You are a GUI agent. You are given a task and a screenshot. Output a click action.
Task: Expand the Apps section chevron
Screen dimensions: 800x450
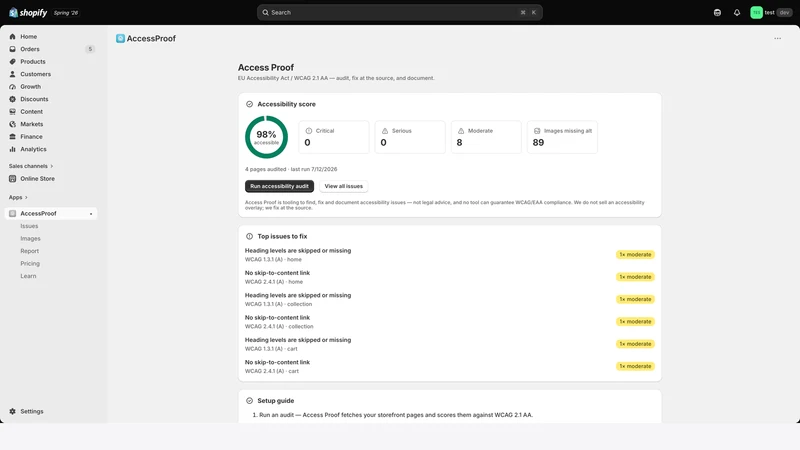[26, 197]
